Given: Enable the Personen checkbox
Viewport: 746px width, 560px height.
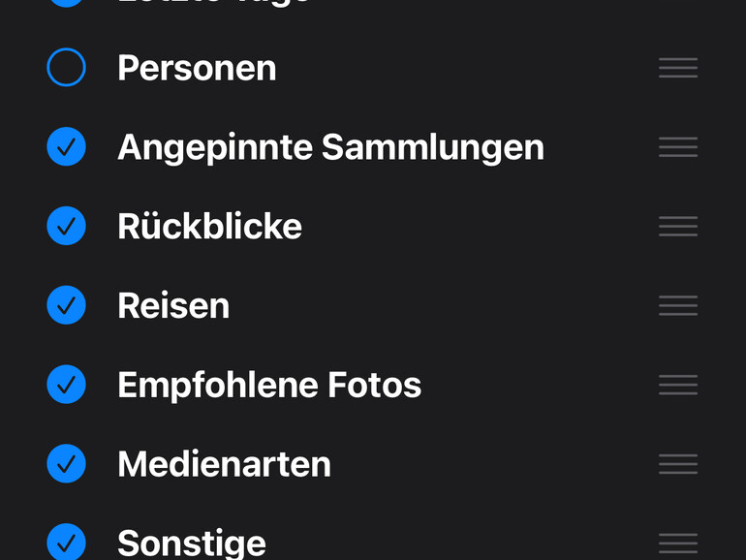Looking at the screenshot, I should point(67,68).
